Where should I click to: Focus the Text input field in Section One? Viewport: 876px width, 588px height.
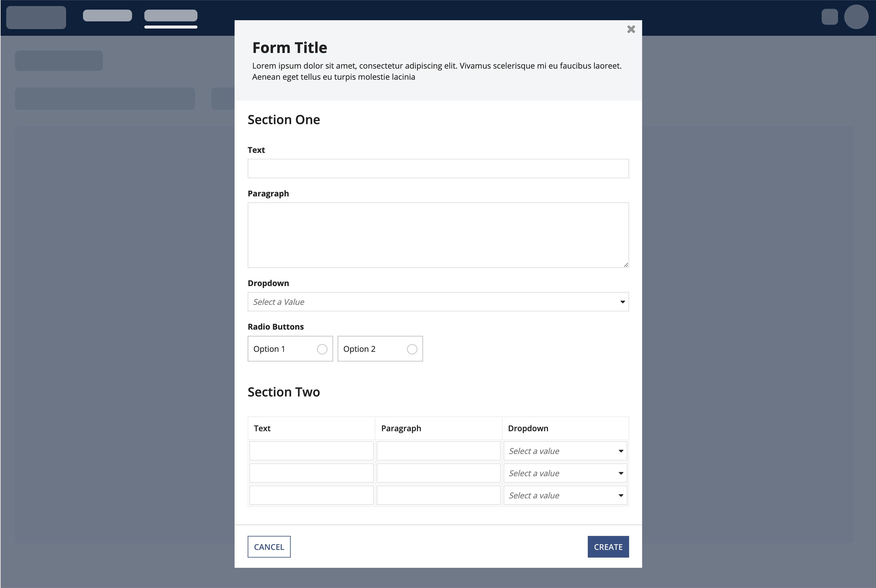click(x=438, y=169)
